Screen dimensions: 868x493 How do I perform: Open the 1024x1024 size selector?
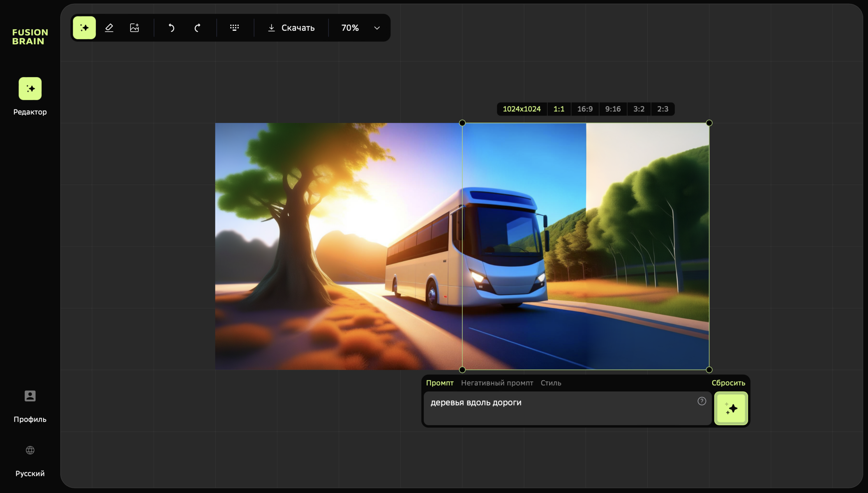522,109
